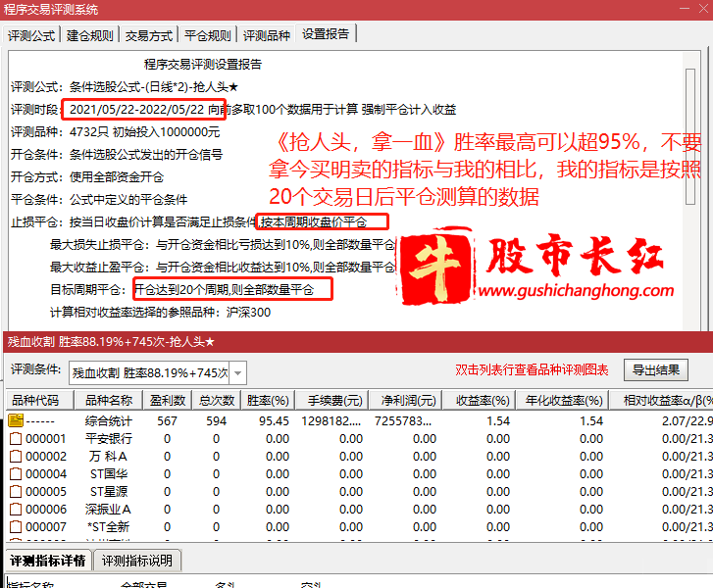713x588 pixels.
Task: Click the 导出结果 button
Action: (656, 369)
